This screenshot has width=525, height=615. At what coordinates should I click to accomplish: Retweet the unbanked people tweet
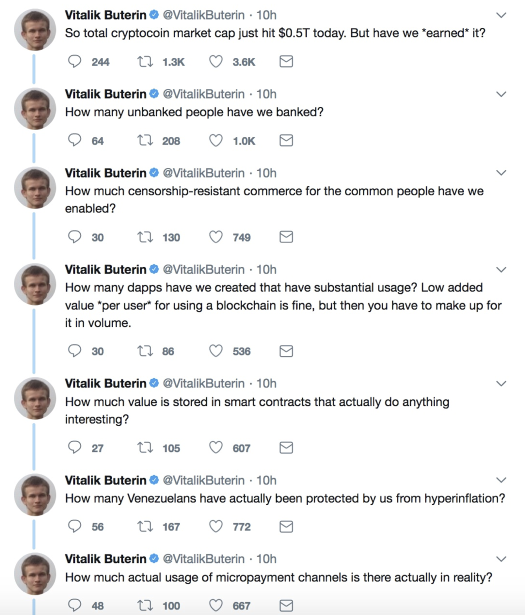(145, 140)
